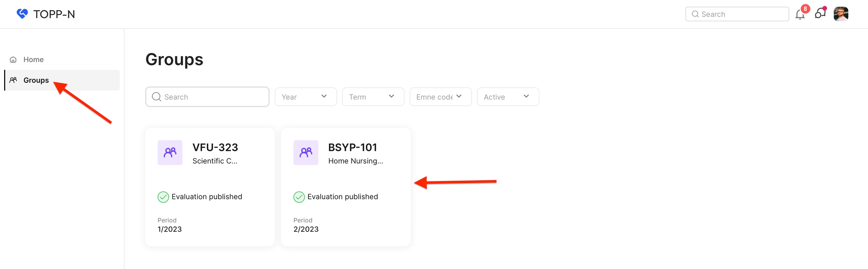Screen dimensions: 868x269
Task: Expand the Emne code dropdown
Action: (440, 97)
